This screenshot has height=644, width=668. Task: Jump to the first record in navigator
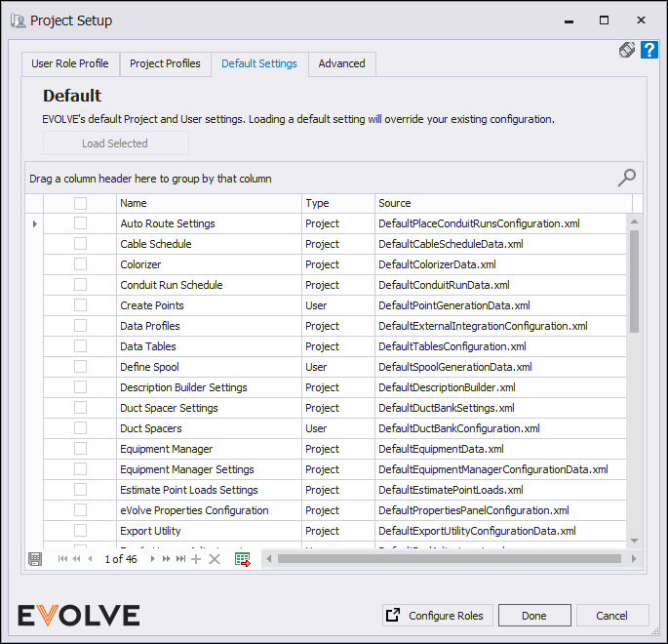[x=62, y=559]
